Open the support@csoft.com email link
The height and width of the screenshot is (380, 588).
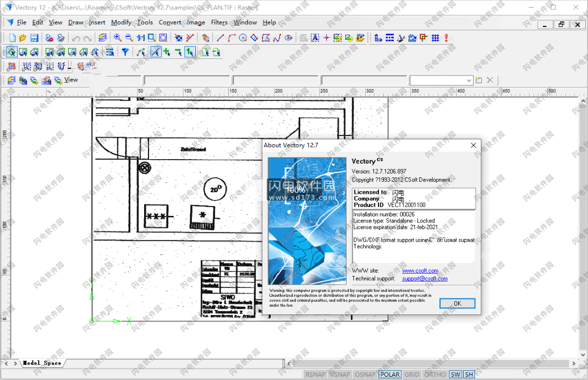[425, 279]
